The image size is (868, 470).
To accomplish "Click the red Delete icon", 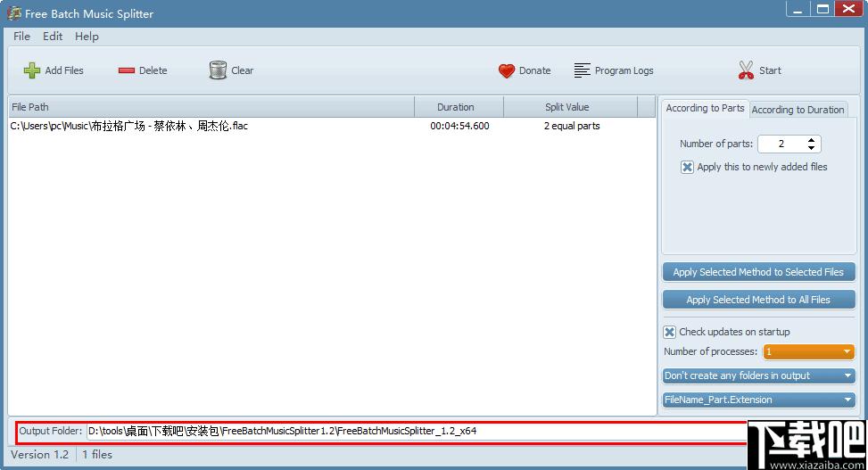I will [x=126, y=70].
